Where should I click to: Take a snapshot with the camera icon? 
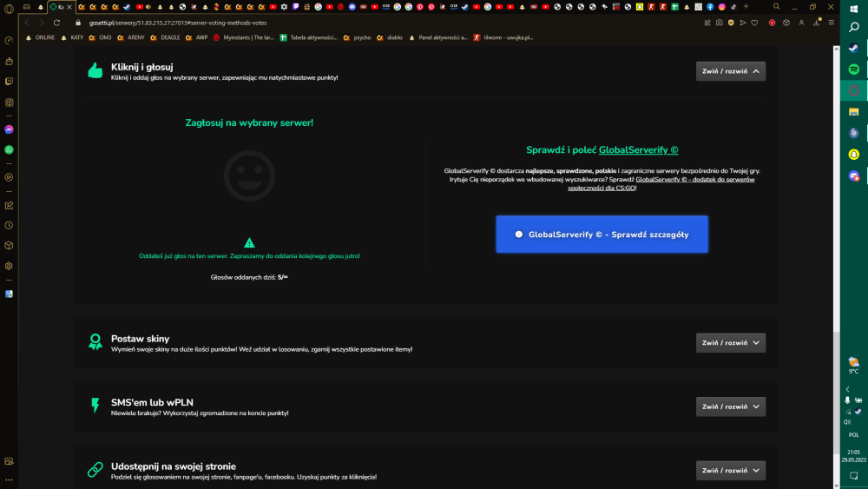tap(719, 23)
